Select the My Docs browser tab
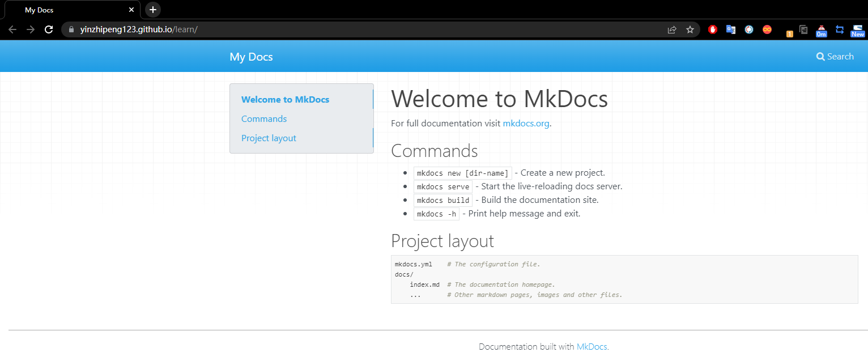The width and height of the screenshot is (868, 361). pos(73,10)
